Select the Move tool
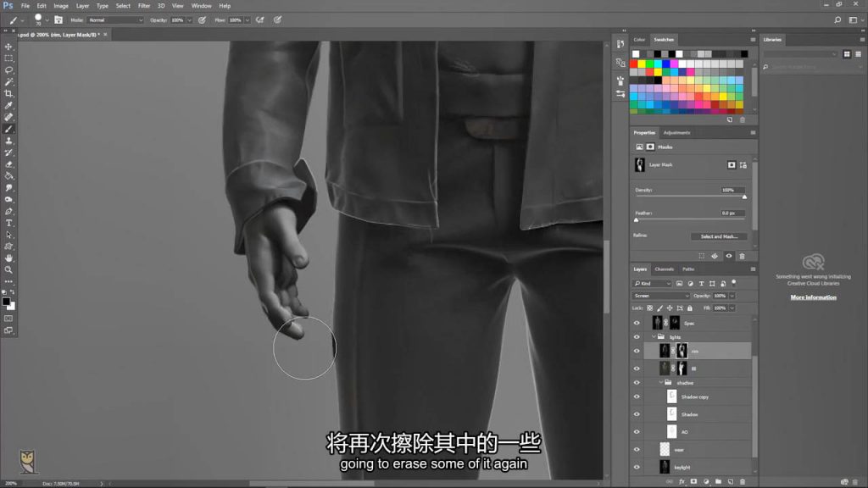The image size is (868, 488). 8,47
